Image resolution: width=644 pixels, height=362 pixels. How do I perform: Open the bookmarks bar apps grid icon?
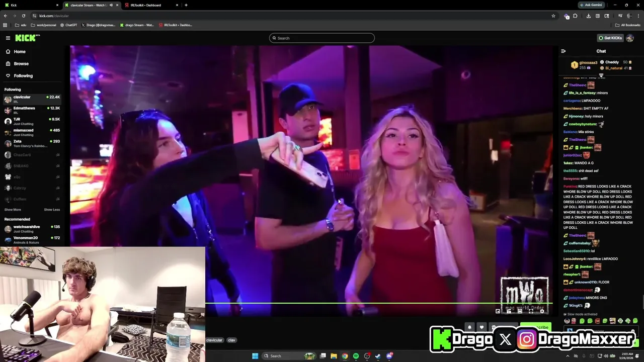coord(5,25)
